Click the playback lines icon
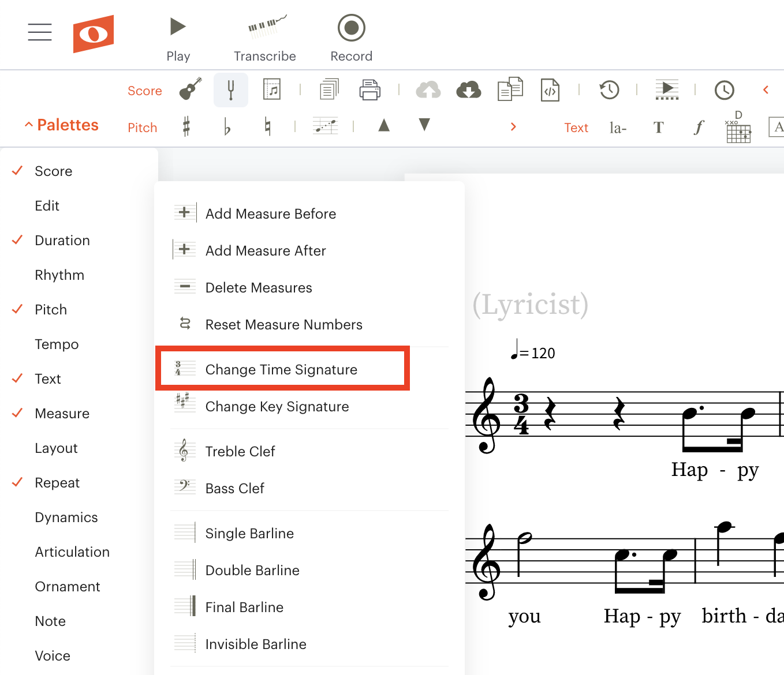Image resolution: width=784 pixels, height=675 pixels. coord(667,89)
